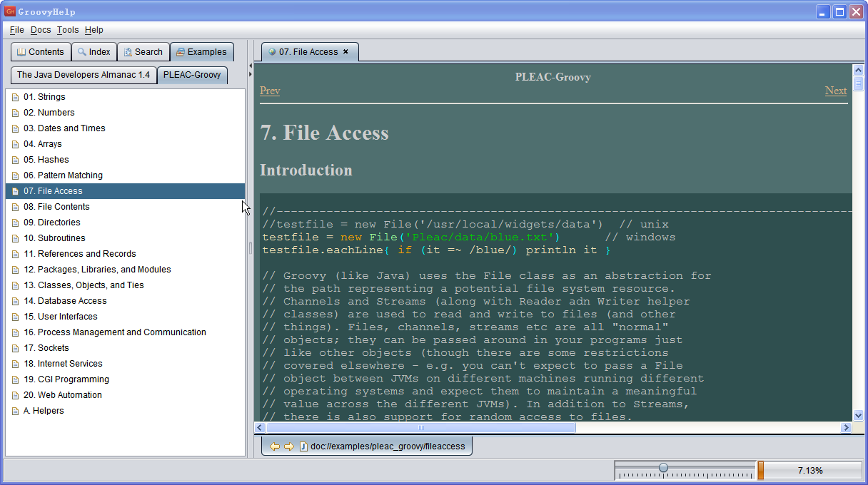Open the File menu
Viewport: 868px width, 485px height.
click(17, 30)
